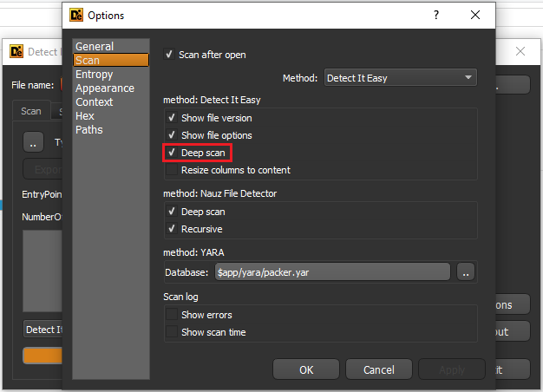The image size is (543, 392).
Task: Open the Entropy options page
Action: pyautogui.click(x=94, y=75)
